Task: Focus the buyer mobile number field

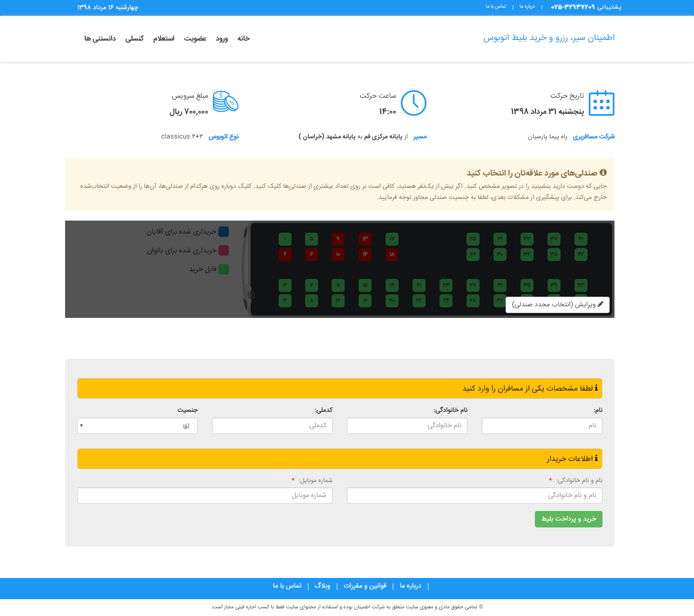Action: pyautogui.click(x=205, y=496)
